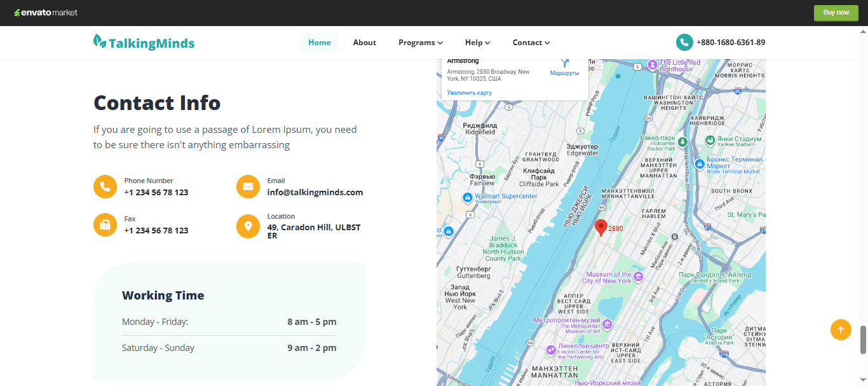Expand the Programs dropdown menu

(x=420, y=43)
